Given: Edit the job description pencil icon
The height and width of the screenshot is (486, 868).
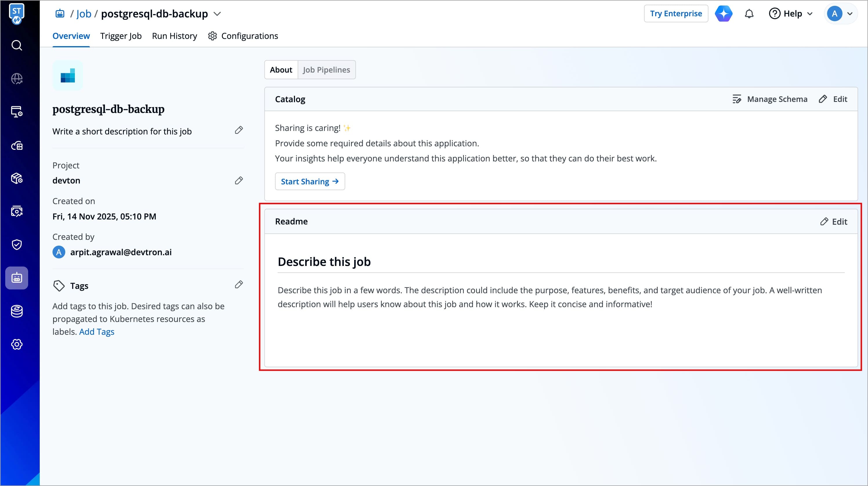Looking at the screenshot, I should pos(238,130).
